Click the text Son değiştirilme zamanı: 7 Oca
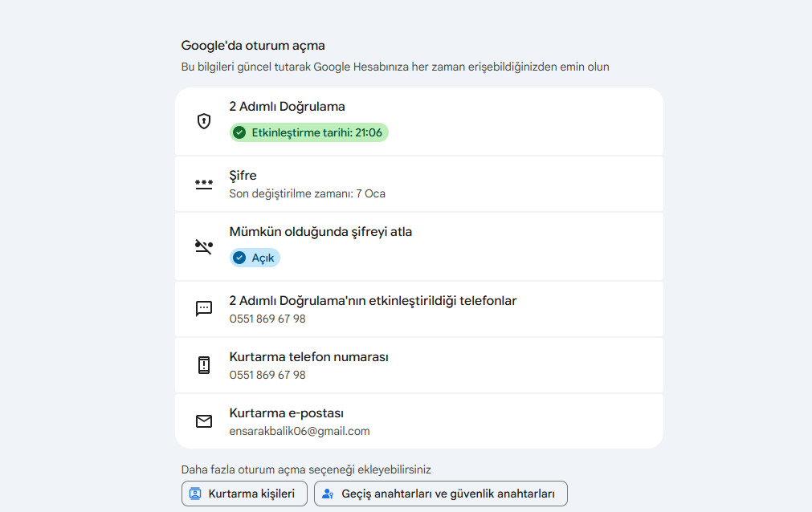This screenshot has height=512, width=812. click(307, 193)
